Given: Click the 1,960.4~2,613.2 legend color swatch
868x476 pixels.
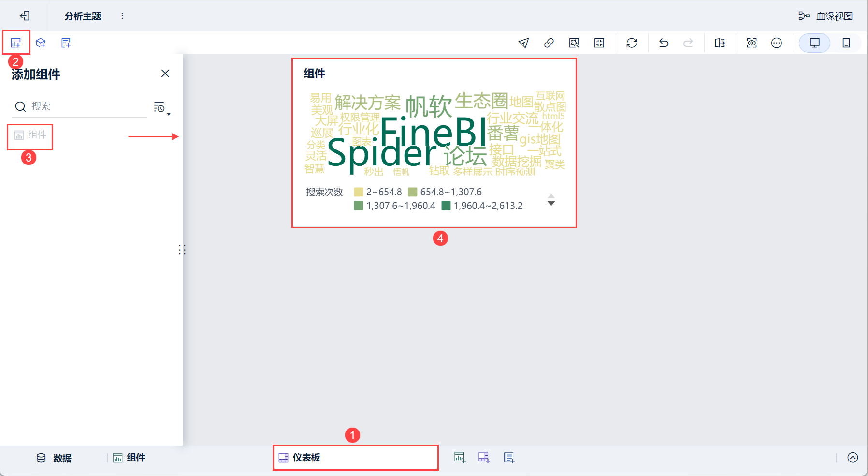Looking at the screenshot, I should tap(446, 206).
